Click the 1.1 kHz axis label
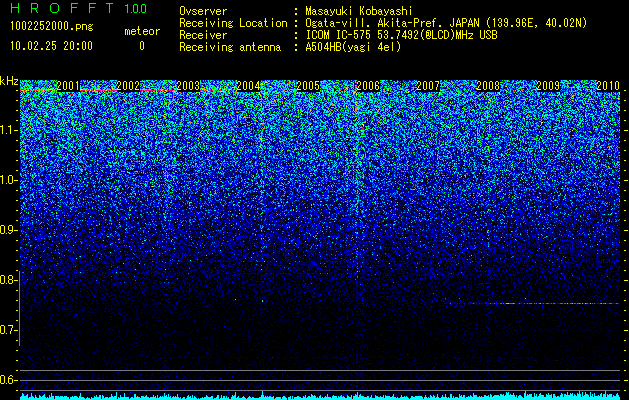Image resolution: width=629 pixels, height=400 pixels. point(8,130)
